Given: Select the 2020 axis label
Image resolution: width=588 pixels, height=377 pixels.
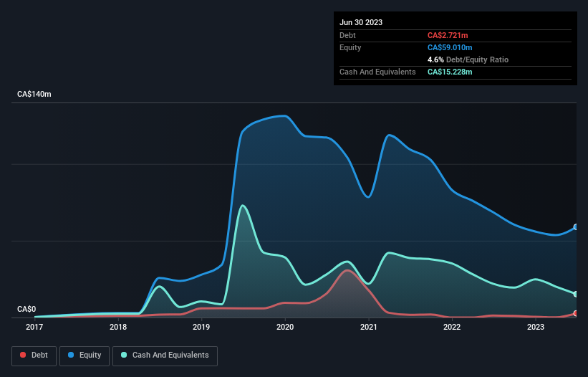Looking at the screenshot, I should point(285,327).
